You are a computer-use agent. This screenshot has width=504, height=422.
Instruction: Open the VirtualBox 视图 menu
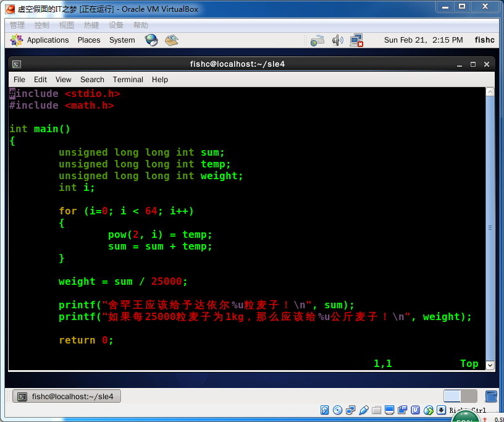67,25
